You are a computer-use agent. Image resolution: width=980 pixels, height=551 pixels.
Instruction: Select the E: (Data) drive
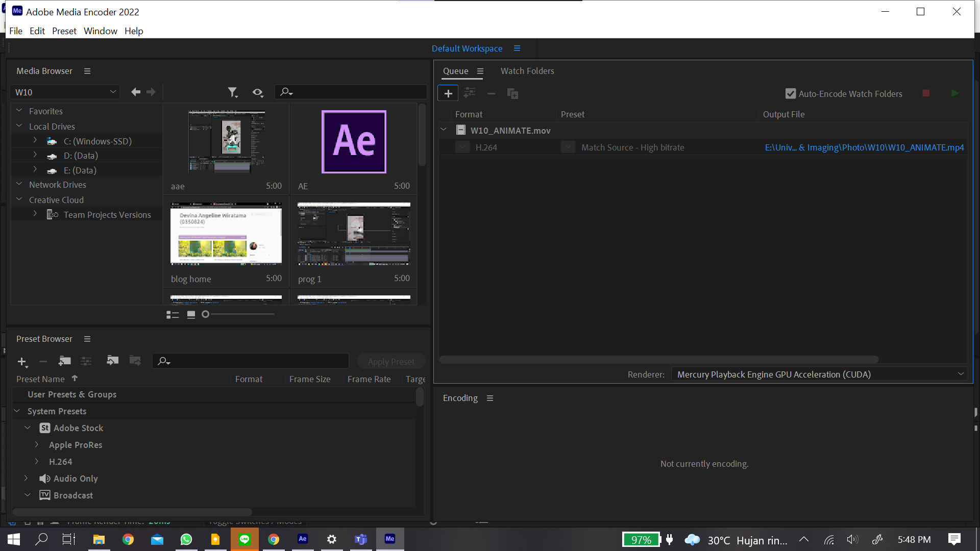coord(80,170)
